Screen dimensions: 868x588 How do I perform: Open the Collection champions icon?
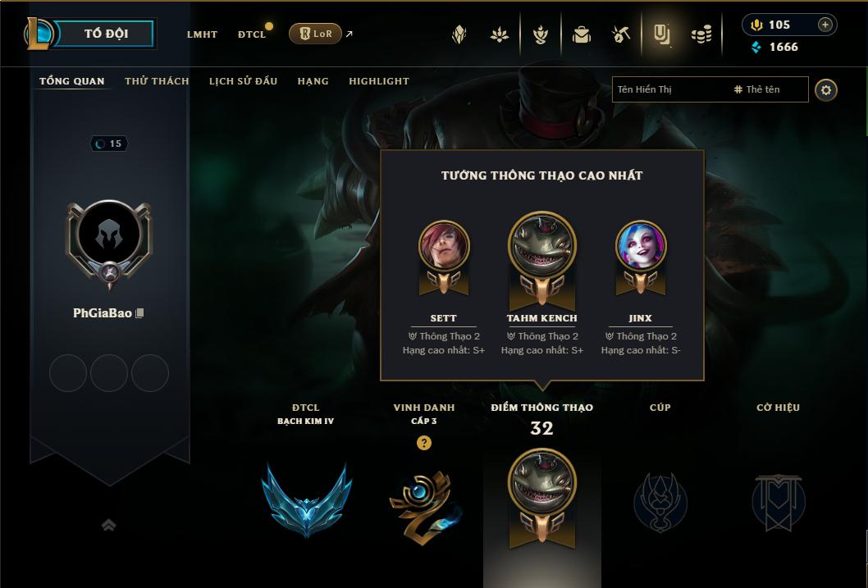click(541, 34)
